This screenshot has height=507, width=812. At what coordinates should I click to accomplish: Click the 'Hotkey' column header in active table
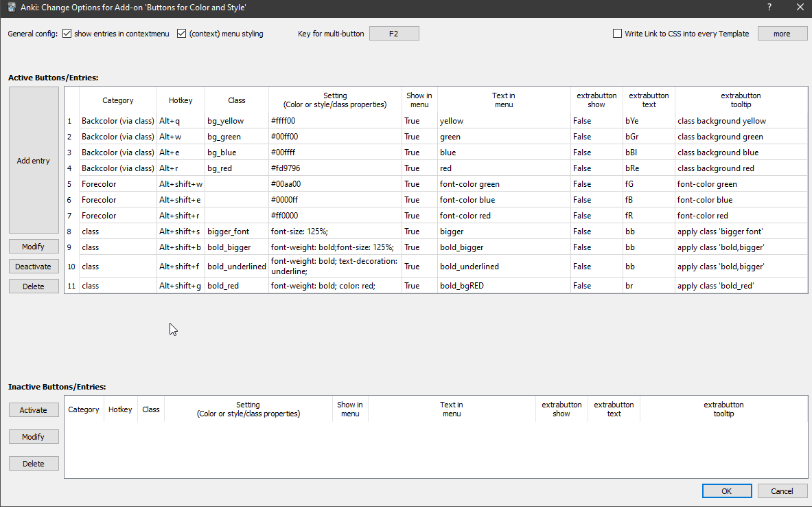(181, 100)
